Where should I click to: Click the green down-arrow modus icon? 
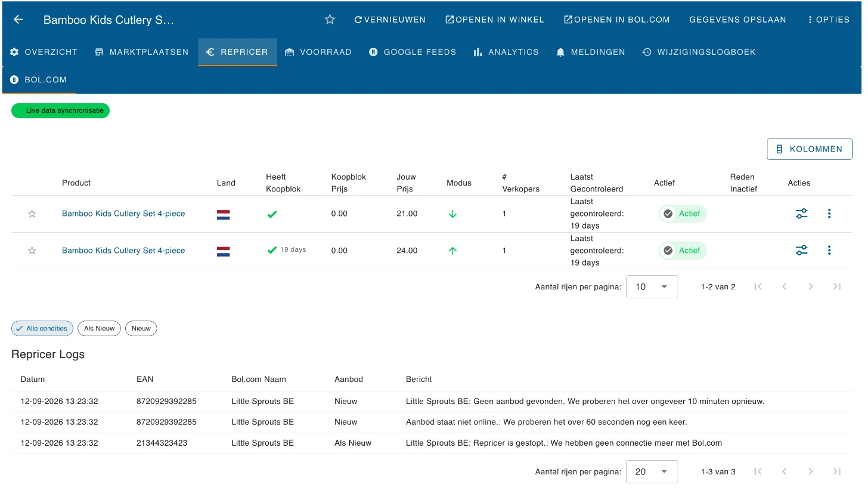[x=452, y=214]
